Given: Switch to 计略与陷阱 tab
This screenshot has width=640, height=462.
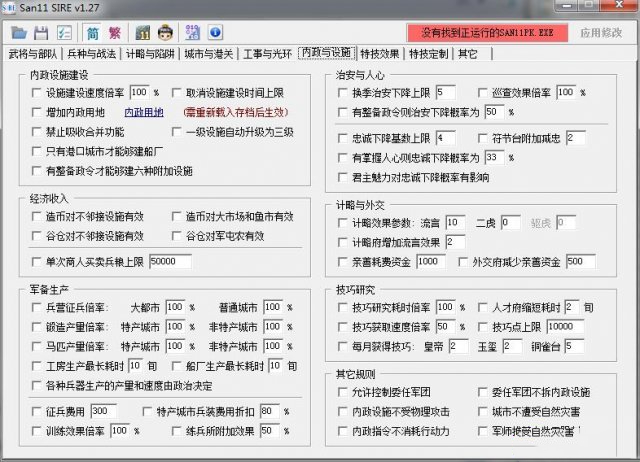Looking at the screenshot, I should pyautogui.click(x=150, y=54).
